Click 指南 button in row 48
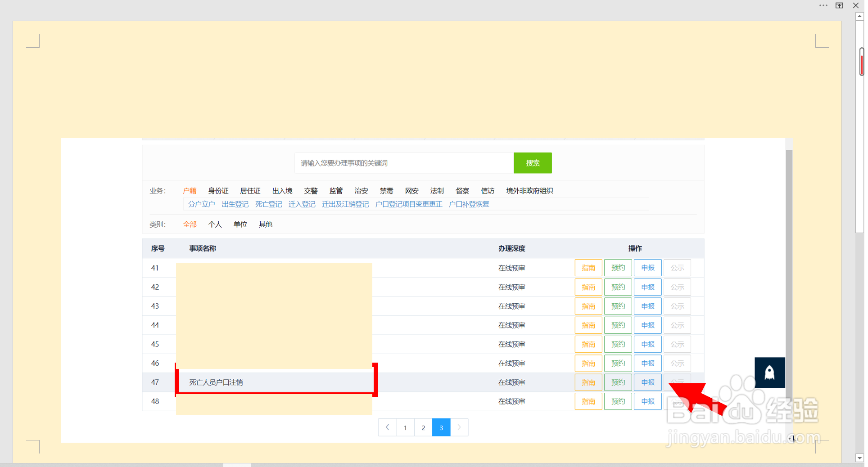 click(588, 402)
